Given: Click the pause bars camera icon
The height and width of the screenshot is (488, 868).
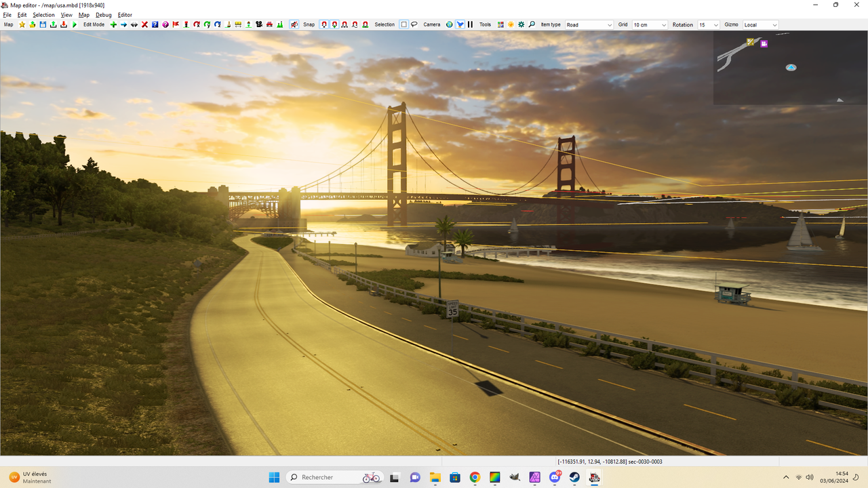Looking at the screenshot, I should point(470,24).
